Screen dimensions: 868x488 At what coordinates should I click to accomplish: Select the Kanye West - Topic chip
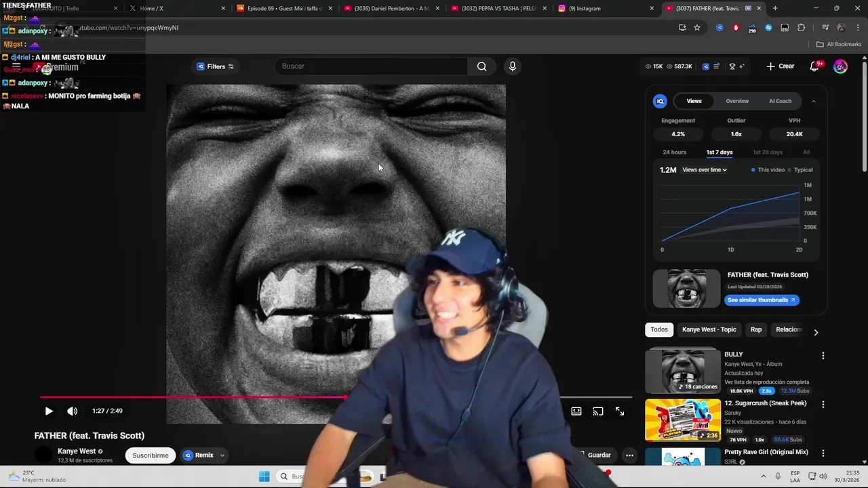pyautogui.click(x=709, y=329)
